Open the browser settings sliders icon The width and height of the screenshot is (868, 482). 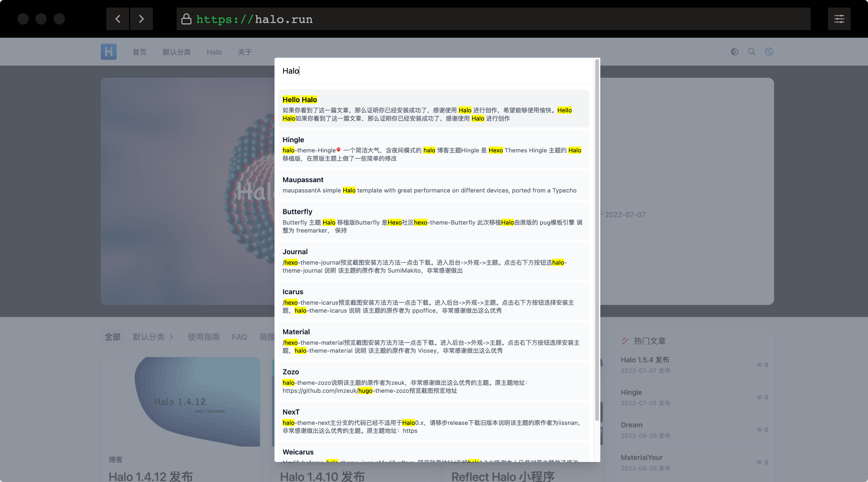click(839, 19)
